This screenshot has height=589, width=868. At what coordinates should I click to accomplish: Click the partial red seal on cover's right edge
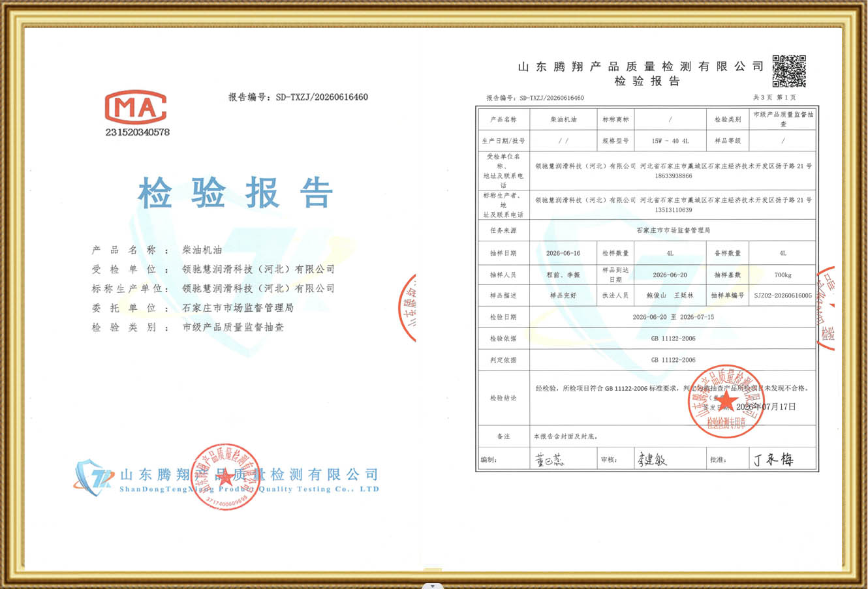tap(408, 308)
